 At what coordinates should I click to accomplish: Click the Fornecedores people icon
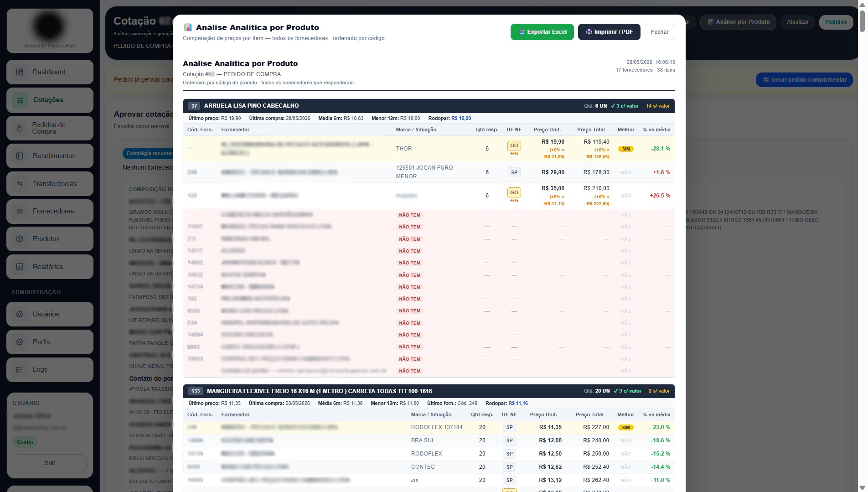tap(20, 211)
